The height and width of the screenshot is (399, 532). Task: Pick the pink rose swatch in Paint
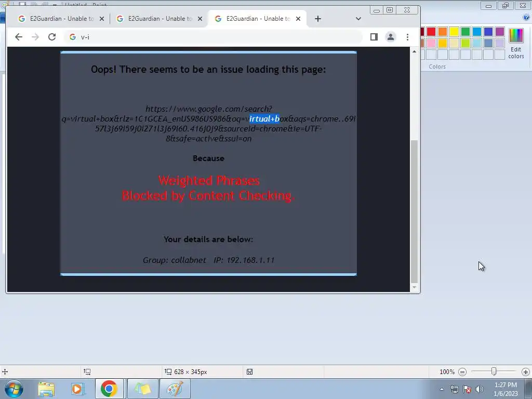[x=431, y=43]
